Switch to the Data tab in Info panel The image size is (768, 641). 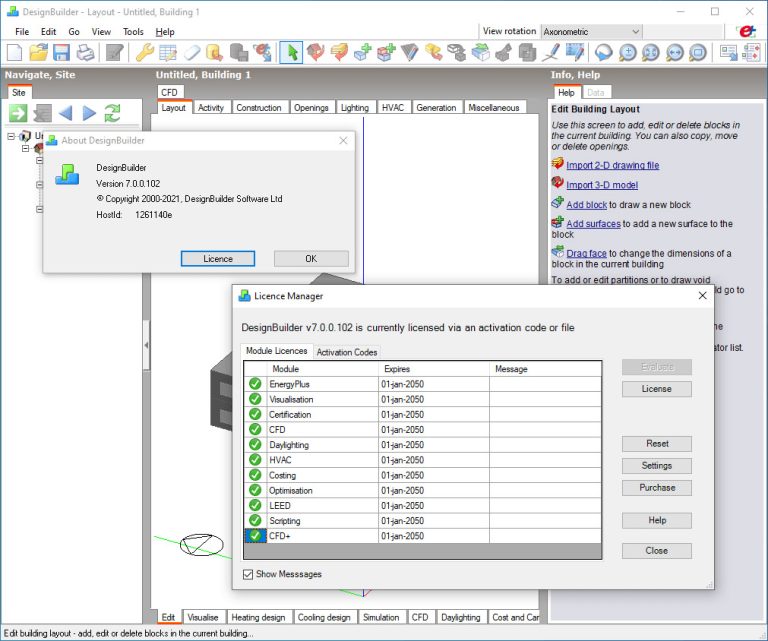596,93
